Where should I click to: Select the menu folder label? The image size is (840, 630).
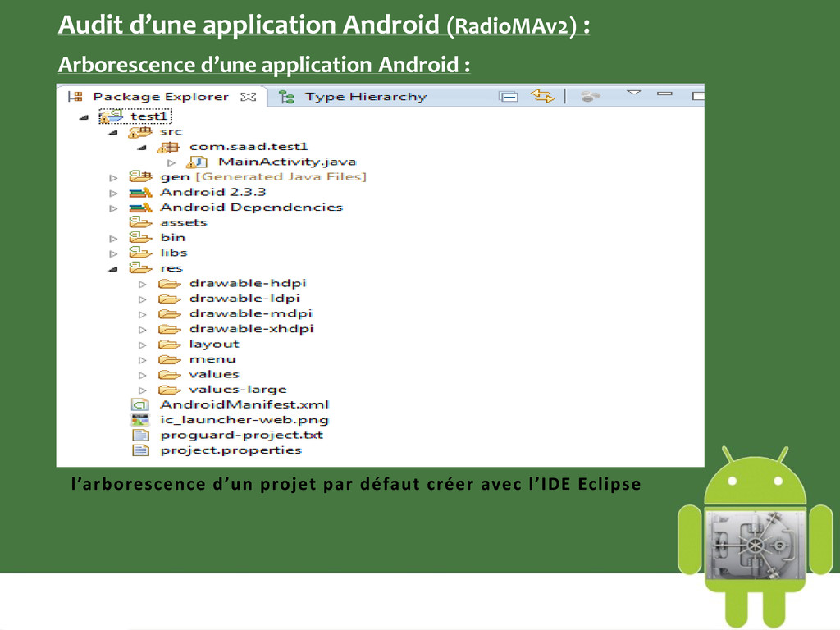tap(212, 359)
